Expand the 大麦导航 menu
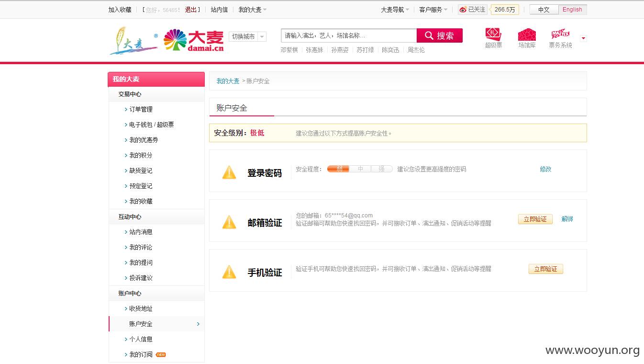This screenshot has height=364, width=644. coord(395,10)
